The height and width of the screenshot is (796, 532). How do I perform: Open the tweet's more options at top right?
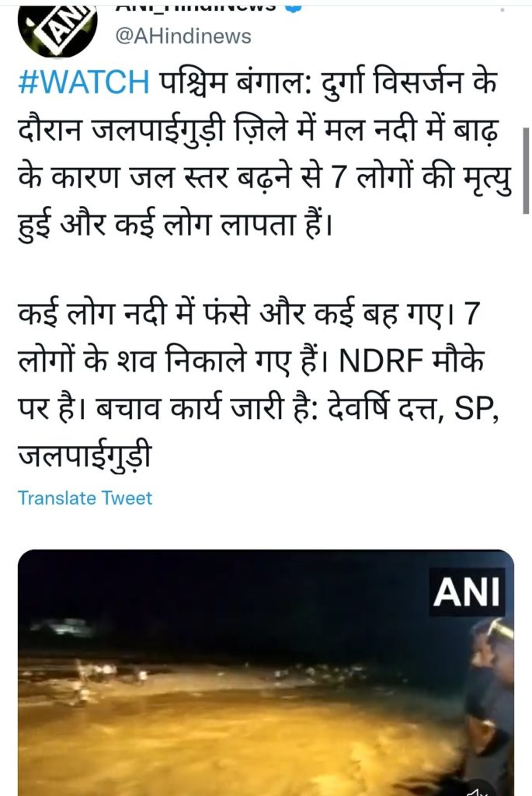coord(502,9)
